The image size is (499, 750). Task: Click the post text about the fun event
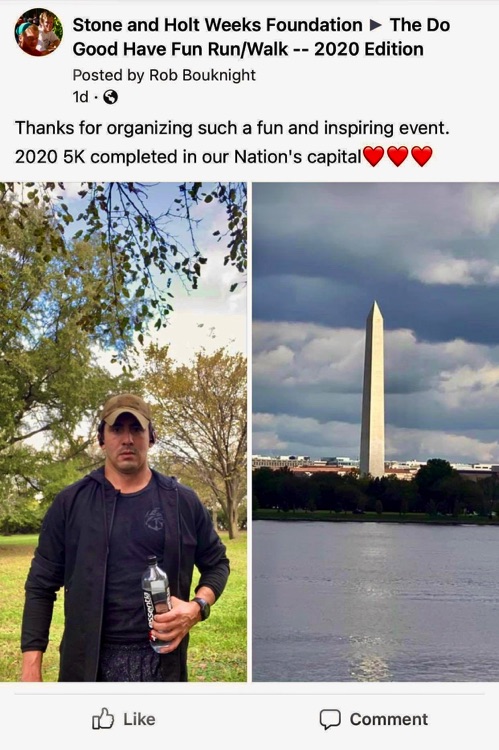(233, 128)
